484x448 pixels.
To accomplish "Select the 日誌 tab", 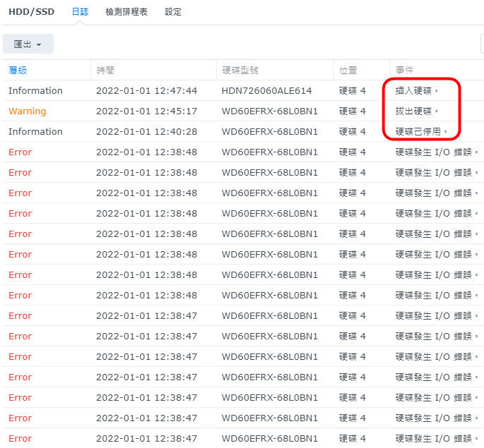I will coord(80,12).
